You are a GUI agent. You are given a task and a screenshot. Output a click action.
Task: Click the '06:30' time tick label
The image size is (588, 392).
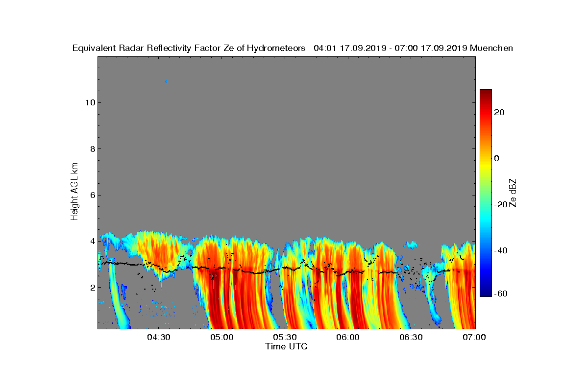[412, 337]
